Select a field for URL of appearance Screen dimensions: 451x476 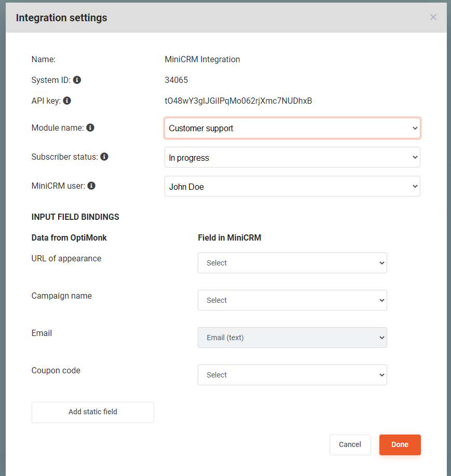[292, 263]
